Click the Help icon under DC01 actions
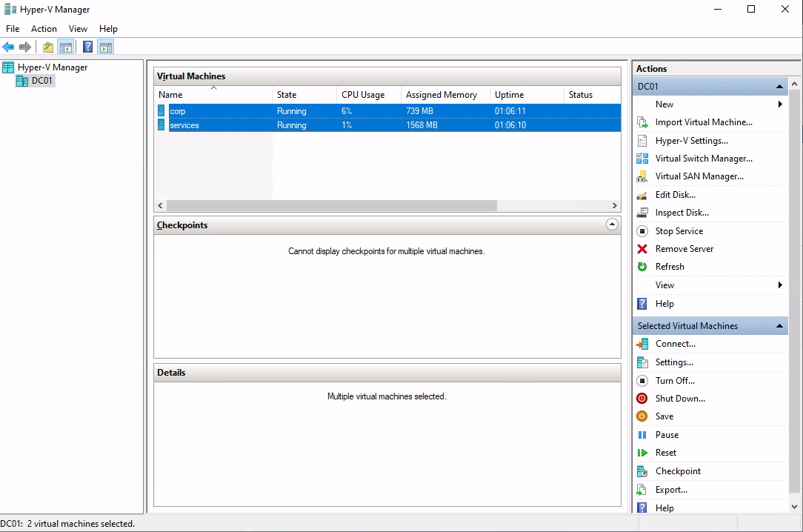Image resolution: width=803 pixels, height=532 pixels. [x=642, y=304]
